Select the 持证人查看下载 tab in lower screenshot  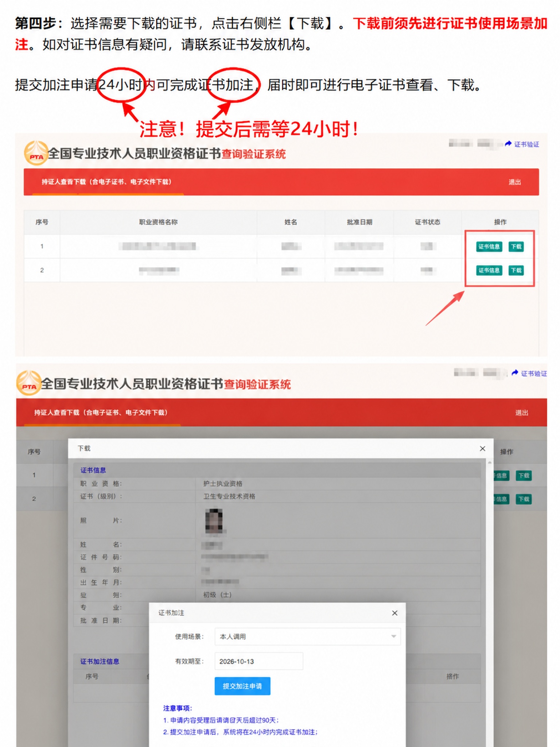pos(101,413)
